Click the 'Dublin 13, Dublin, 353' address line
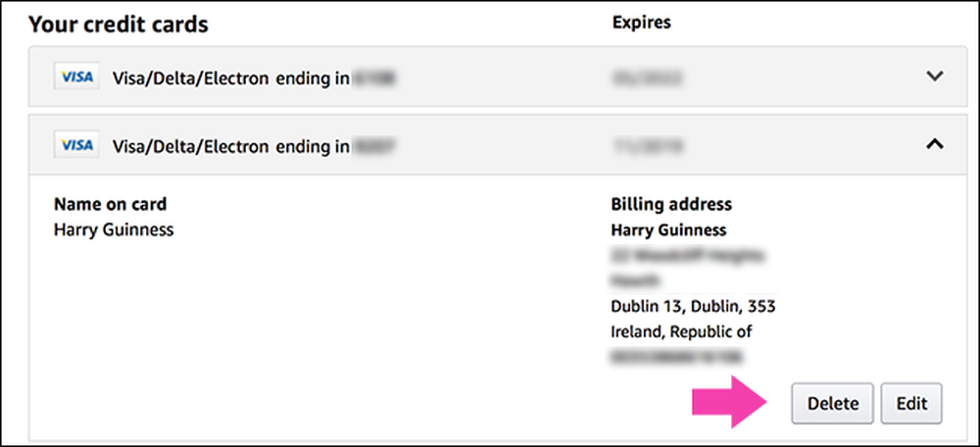The width and height of the screenshot is (980, 447). coord(693,307)
